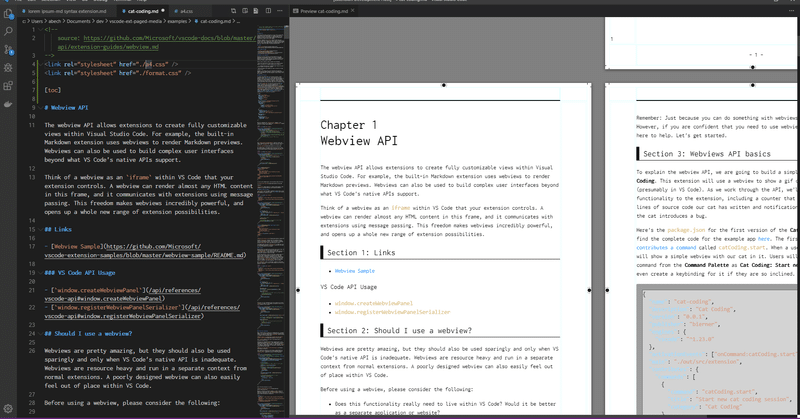
Task: Click the '## Links' heading in editor
Action: pos(58,230)
